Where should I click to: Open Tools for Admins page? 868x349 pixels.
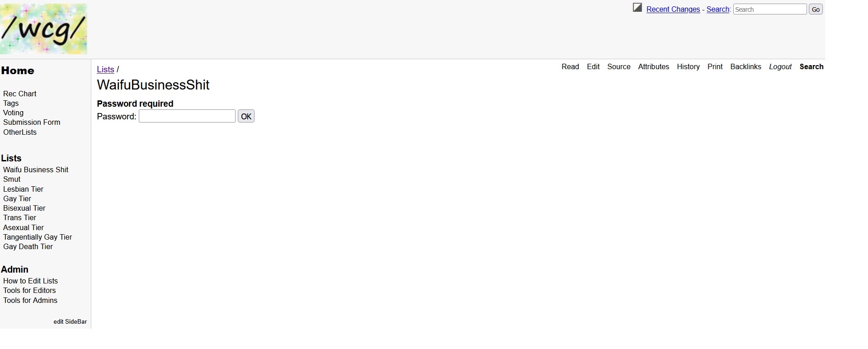click(x=30, y=301)
